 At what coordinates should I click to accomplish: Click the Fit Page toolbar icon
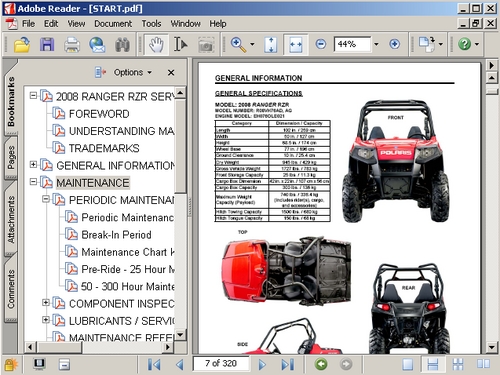pyautogui.click(x=270, y=45)
